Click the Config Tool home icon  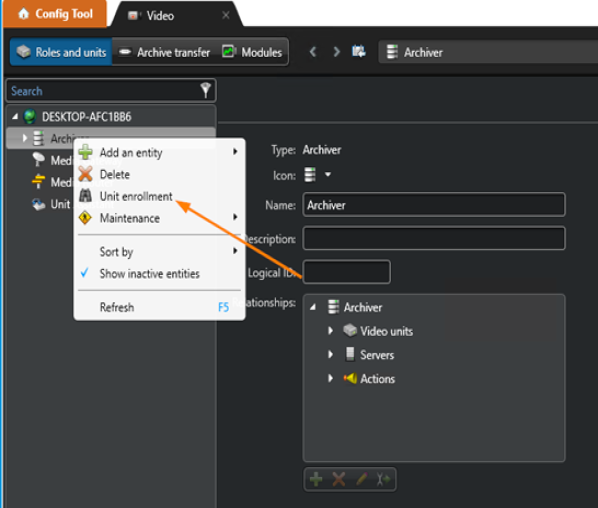[x=24, y=14]
